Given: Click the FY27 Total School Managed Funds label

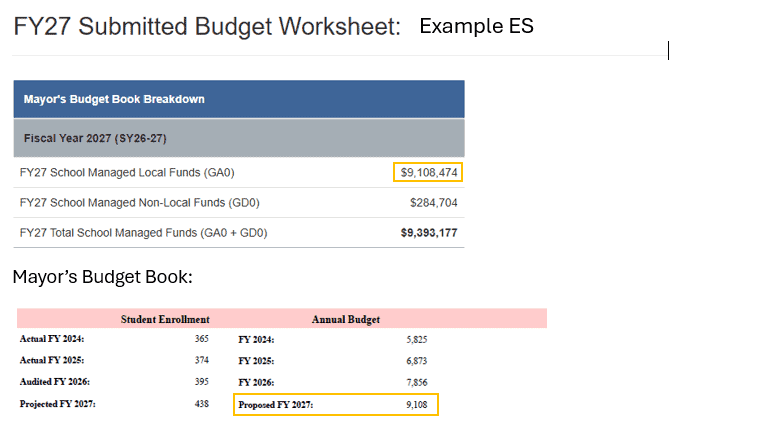Looking at the screenshot, I should pyautogui.click(x=143, y=233).
